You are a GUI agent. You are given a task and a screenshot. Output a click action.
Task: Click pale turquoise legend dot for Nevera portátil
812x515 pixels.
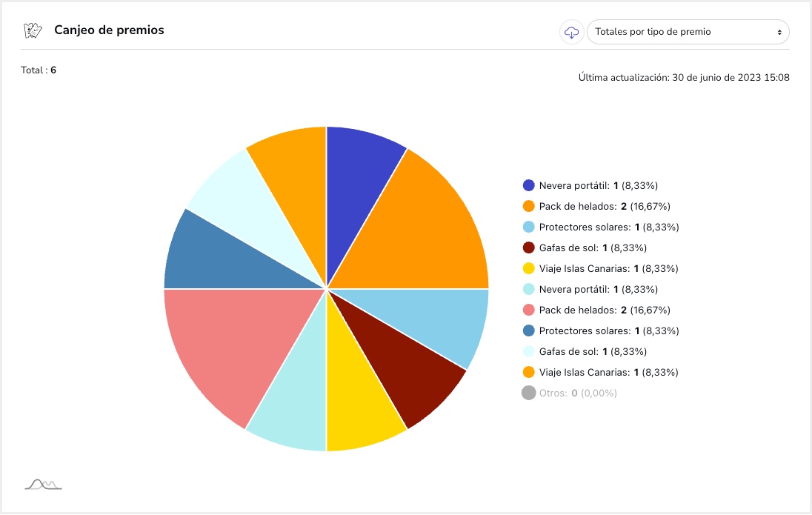coord(529,289)
